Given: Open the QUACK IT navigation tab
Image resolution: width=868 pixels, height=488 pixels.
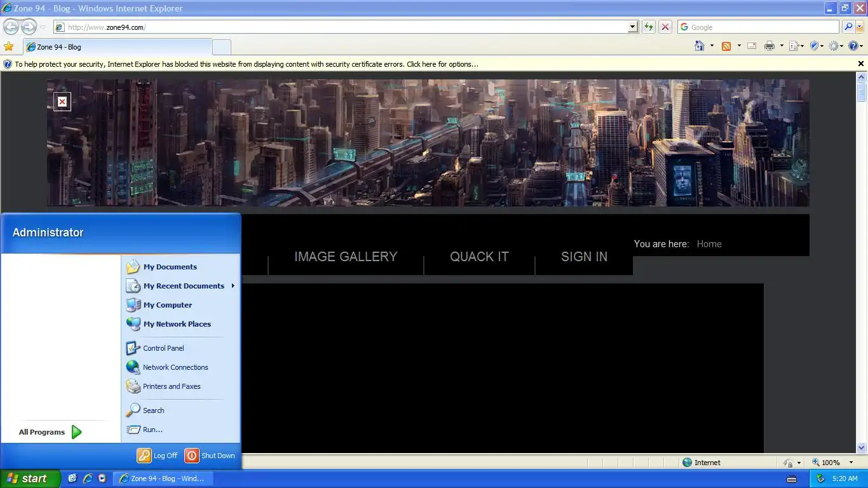Looking at the screenshot, I should coord(479,257).
